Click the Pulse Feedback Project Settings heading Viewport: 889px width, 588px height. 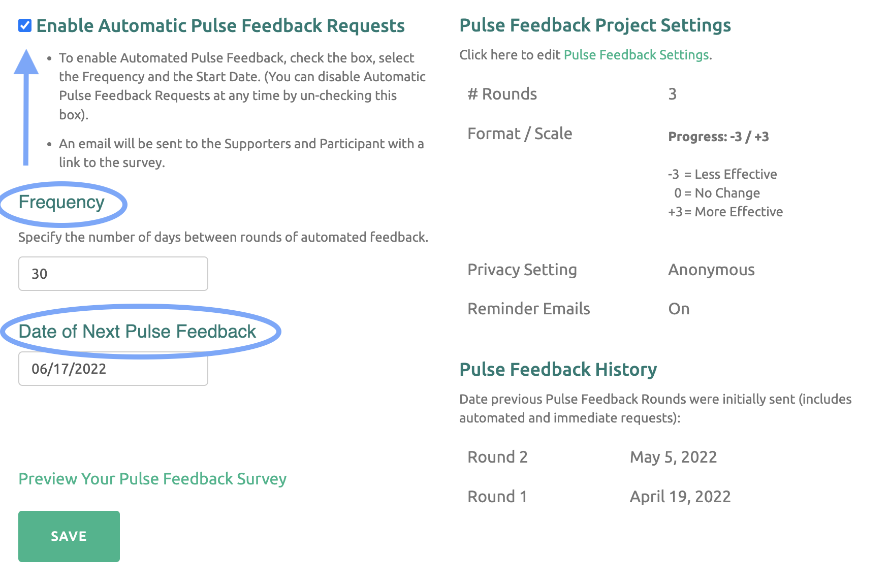[595, 25]
